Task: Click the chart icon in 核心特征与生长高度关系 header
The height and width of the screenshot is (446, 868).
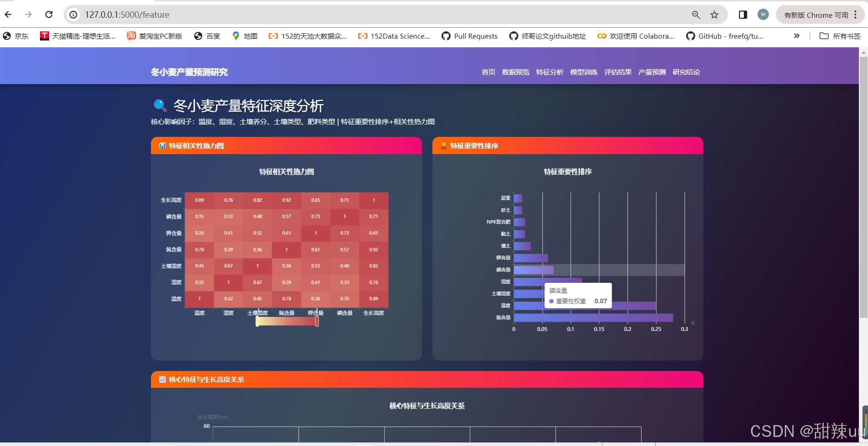Action: tap(162, 380)
